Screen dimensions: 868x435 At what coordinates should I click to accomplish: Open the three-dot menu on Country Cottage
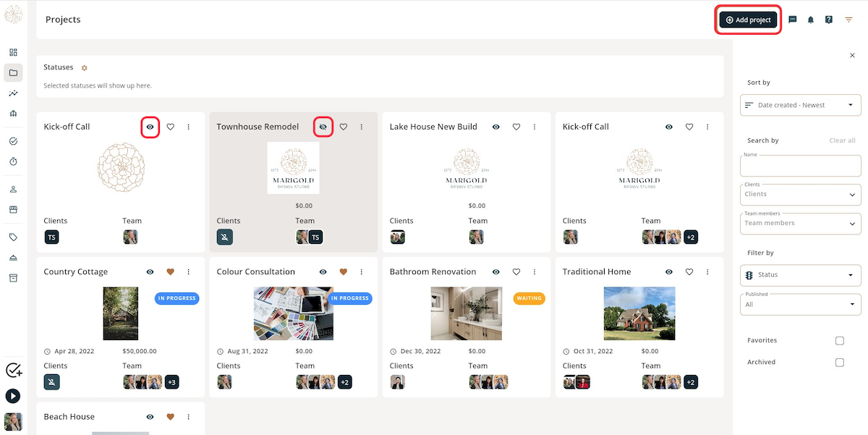(189, 272)
